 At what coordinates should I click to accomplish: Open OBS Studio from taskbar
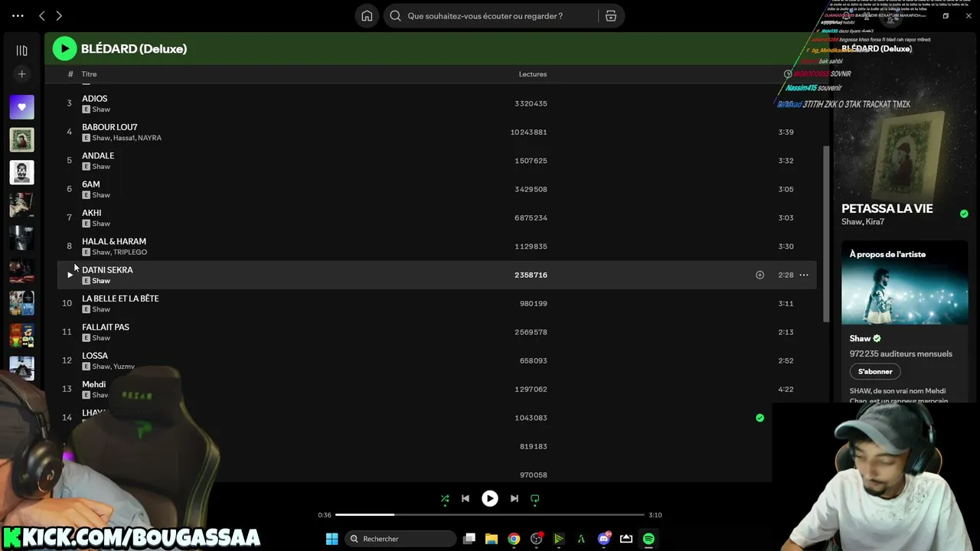click(537, 539)
